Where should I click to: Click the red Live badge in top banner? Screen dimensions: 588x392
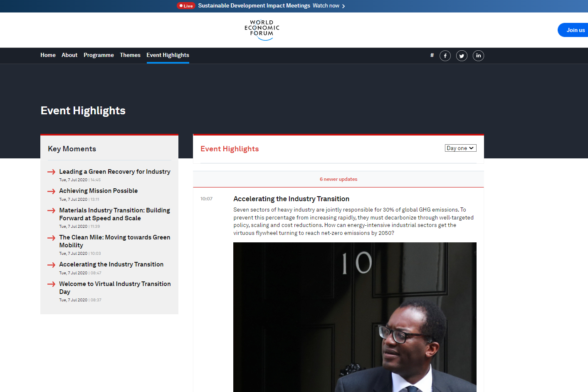(x=186, y=6)
